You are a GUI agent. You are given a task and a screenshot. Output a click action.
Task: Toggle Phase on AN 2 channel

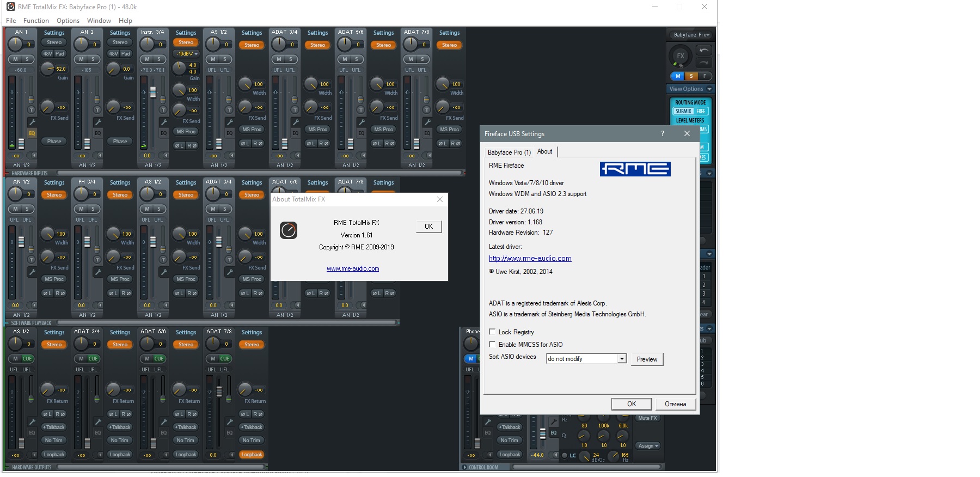(120, 142)
